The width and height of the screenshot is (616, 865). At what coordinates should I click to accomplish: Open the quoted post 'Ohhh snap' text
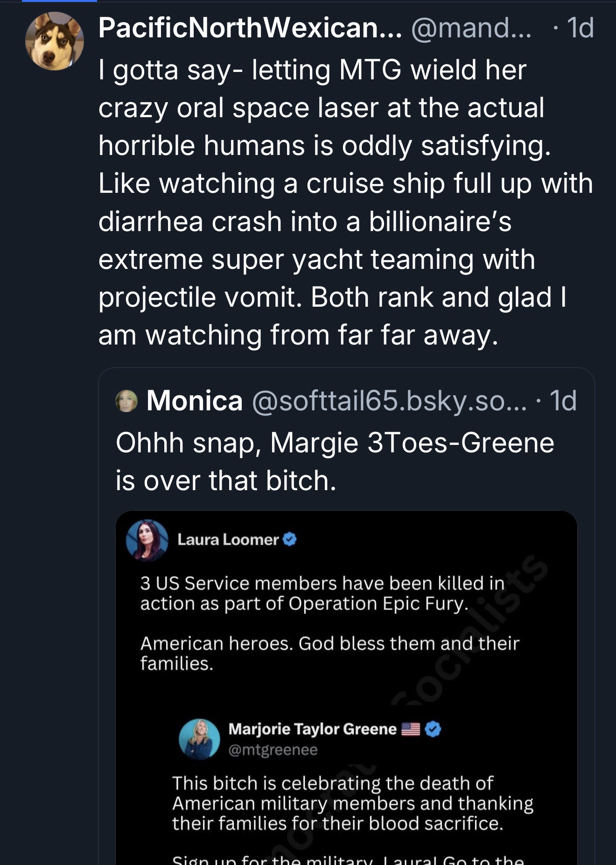tap(334, 461)
